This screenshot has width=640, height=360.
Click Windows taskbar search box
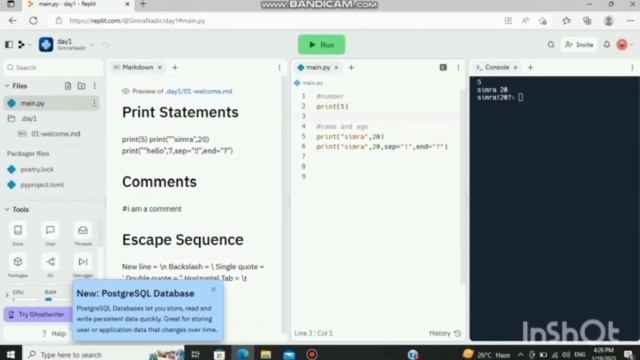click(x=104, y=354)
